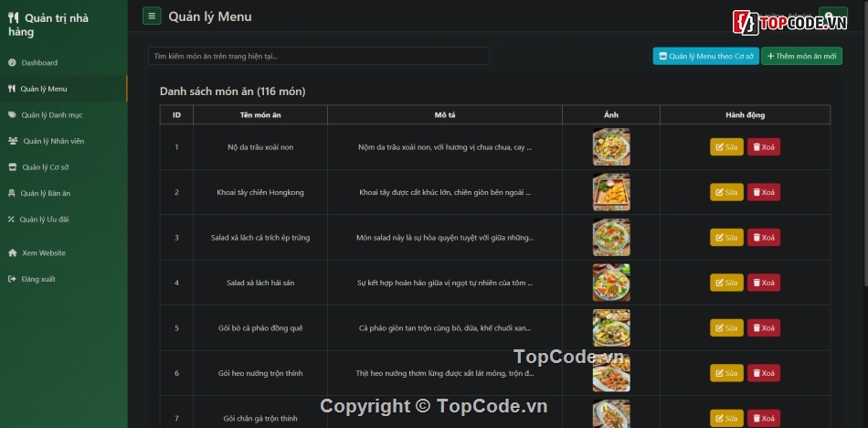
Task: Open photo of Nộ da trâu xoài non
Action: coord(611,147)
